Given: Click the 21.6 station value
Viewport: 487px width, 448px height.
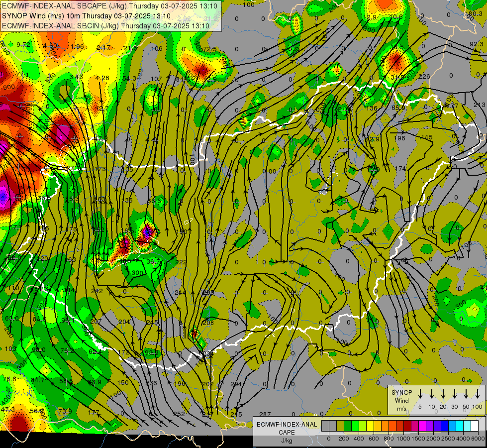Looking at the screenshot, I should pos(130,48).
